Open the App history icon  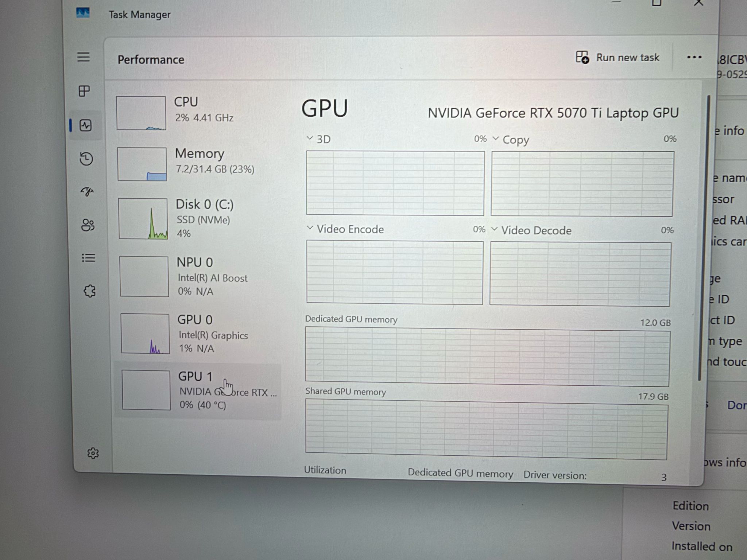tap(86, 159)
